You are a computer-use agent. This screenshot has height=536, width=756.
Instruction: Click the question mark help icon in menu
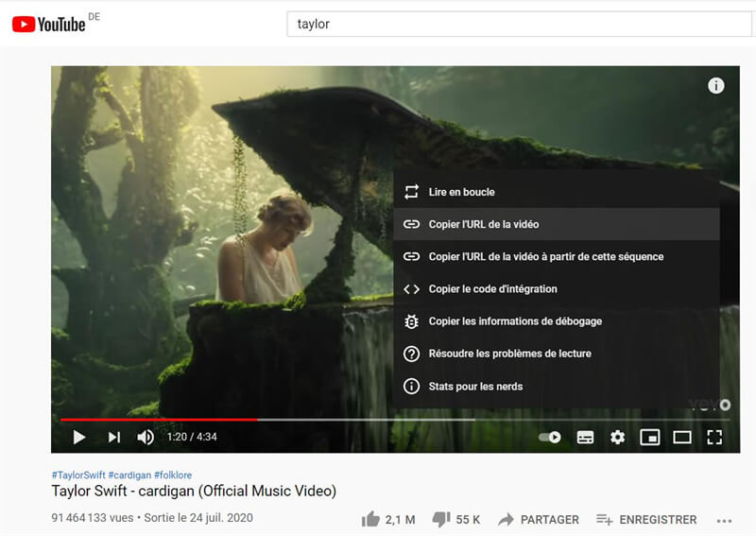(411, 354)
